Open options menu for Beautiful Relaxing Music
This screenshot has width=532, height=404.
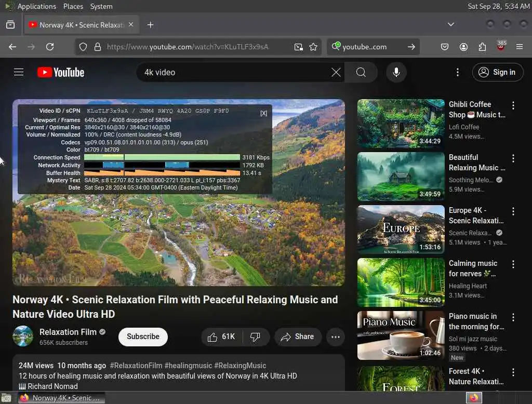pyautogui.click(x=513, y=158)
